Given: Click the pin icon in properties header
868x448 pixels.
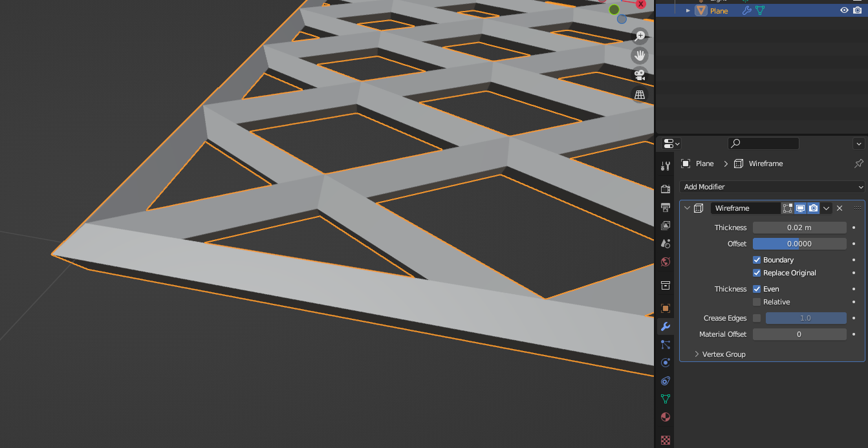Looking at the screenshot, I should pyautogui.click(x=859, y=164).
